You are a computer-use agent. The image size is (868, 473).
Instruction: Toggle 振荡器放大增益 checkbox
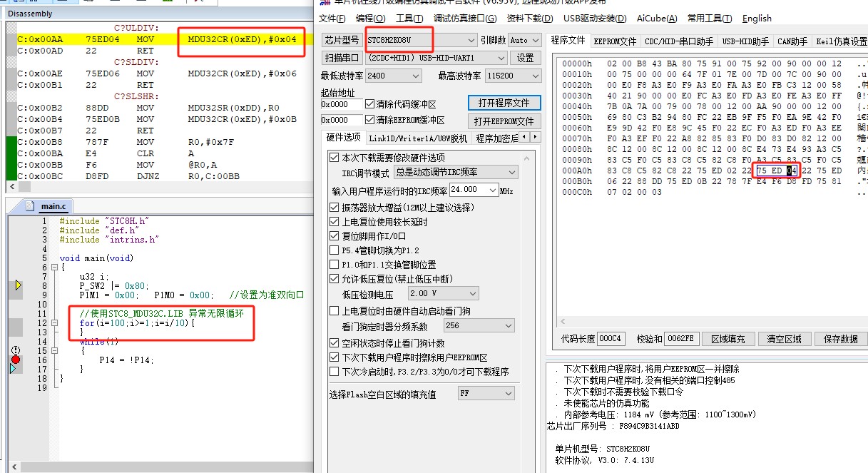335,208
